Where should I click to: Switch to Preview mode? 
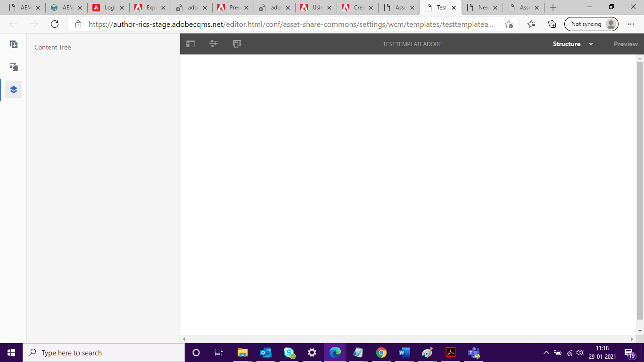[625, 44]
